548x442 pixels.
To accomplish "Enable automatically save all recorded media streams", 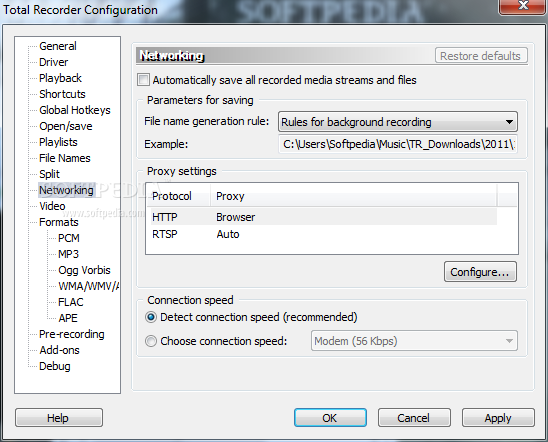I will (143, 80).
